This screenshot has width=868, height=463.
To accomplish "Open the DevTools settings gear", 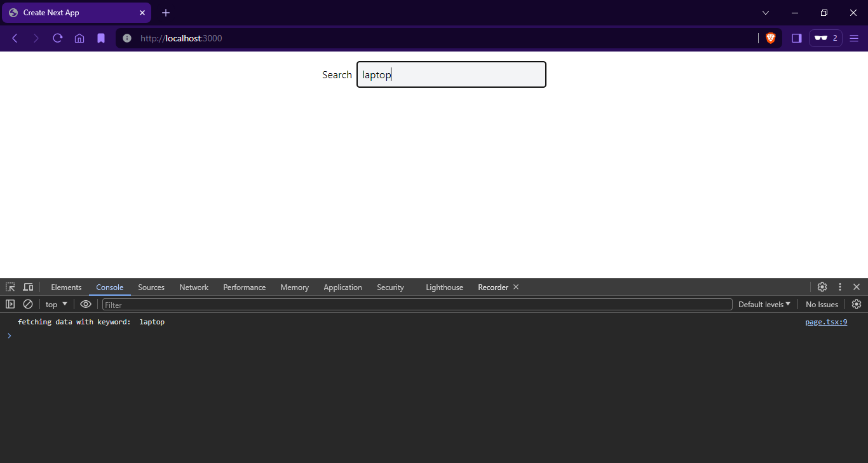I will coord(822,287).
